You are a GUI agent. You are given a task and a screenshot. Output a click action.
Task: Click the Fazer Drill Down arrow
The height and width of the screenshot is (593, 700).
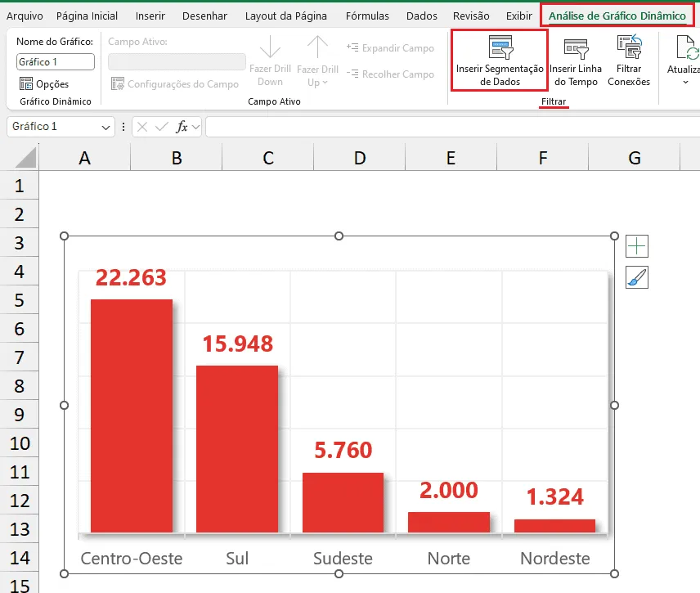270,47
